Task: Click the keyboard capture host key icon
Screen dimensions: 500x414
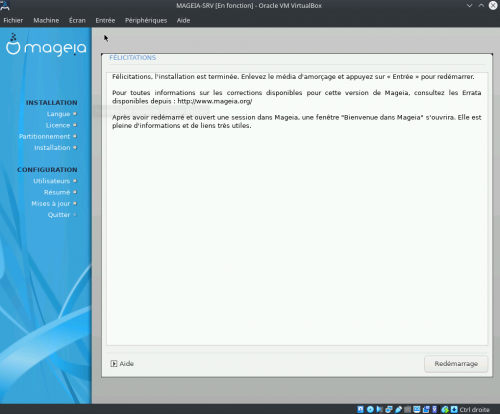Action: [454, 409]
